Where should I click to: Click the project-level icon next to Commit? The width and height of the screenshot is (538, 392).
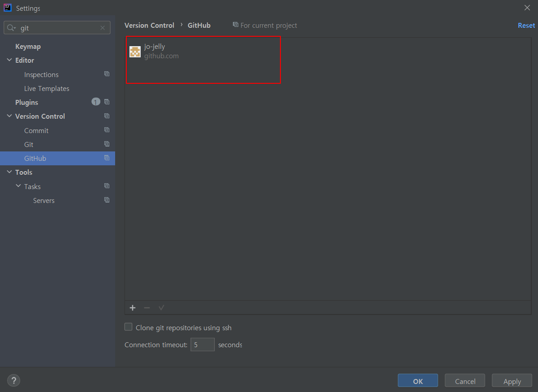107,130
